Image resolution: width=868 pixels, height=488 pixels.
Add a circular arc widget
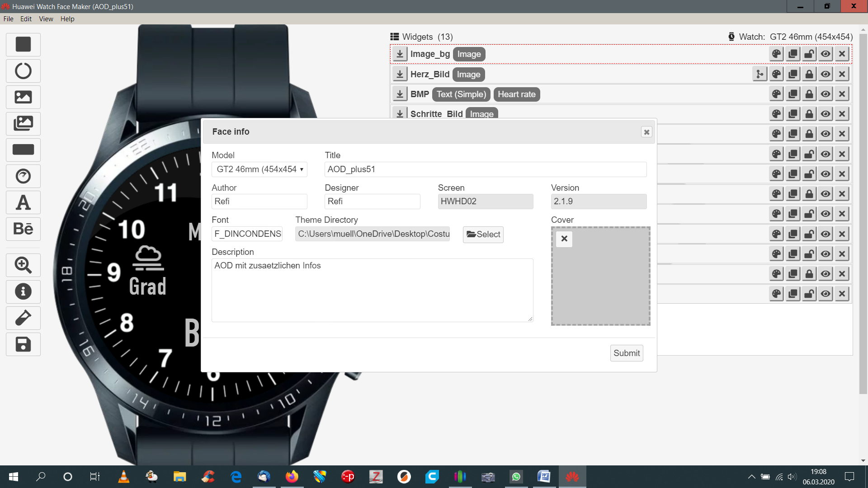pyautogui.click(x=23, y=71)
